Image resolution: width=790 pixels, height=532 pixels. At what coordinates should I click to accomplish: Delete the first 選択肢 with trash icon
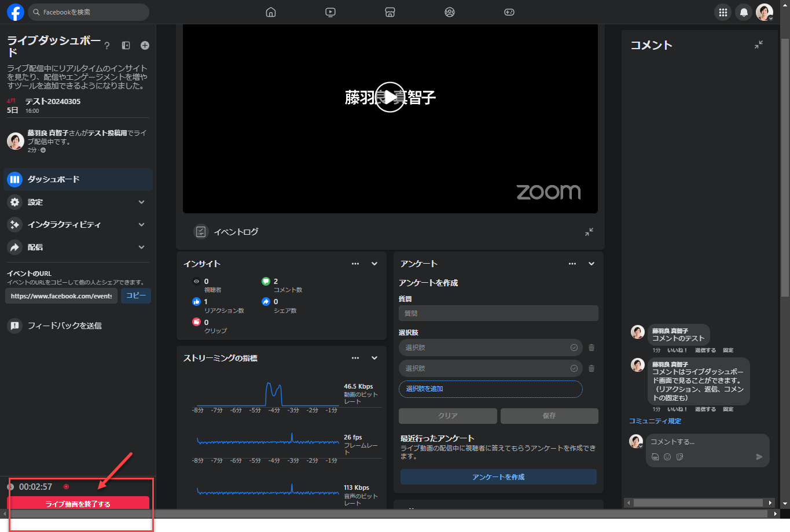[x=591, y=348]
